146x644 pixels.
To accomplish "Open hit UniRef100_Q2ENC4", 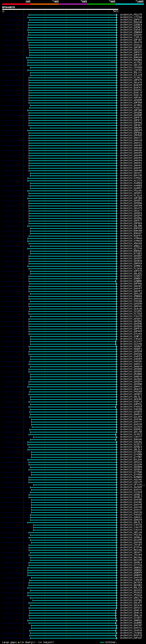I will (x=131, y=25).
